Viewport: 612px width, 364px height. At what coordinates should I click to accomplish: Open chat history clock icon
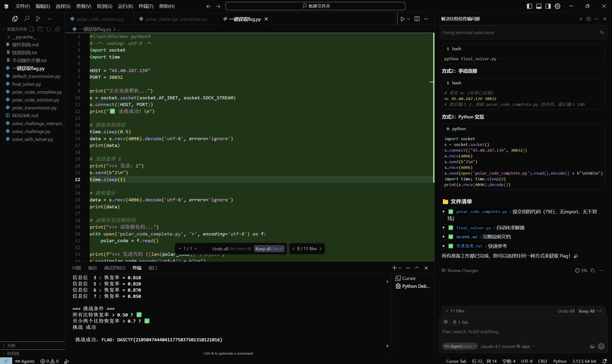click(x=588, y=19)
